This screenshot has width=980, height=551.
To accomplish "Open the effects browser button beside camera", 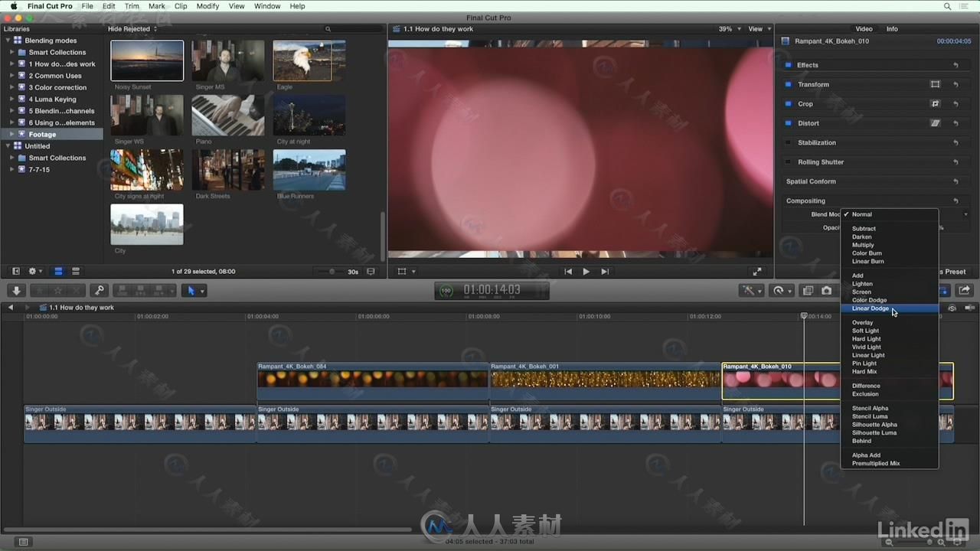I will point(808,291).
